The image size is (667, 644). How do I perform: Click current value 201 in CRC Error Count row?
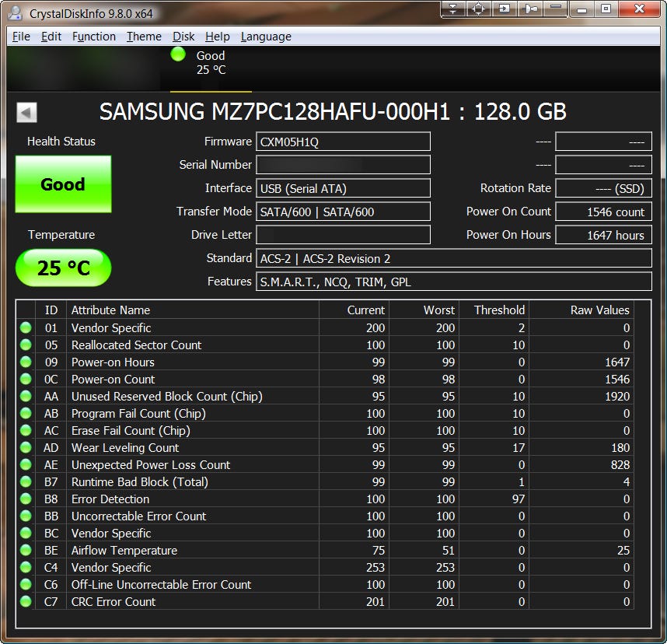tap(375, 601)
